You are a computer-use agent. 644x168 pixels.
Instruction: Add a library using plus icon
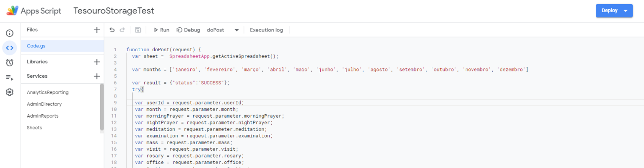tap(97, 62)
